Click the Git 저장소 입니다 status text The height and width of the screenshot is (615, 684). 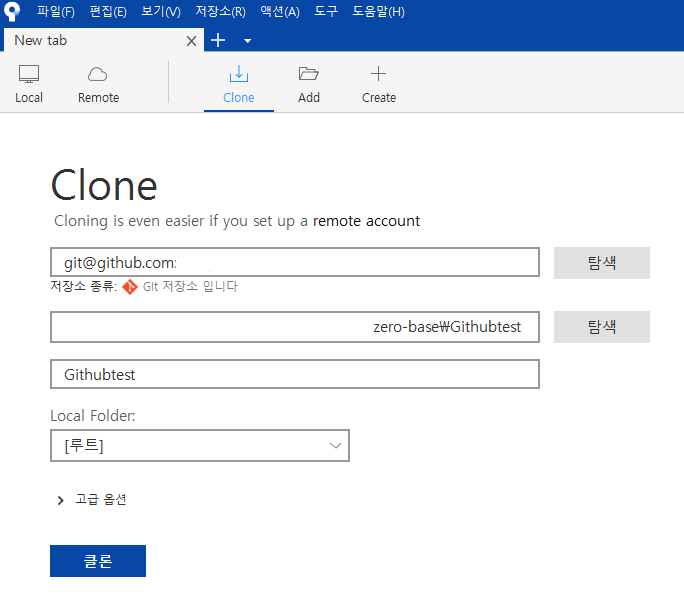190,287
